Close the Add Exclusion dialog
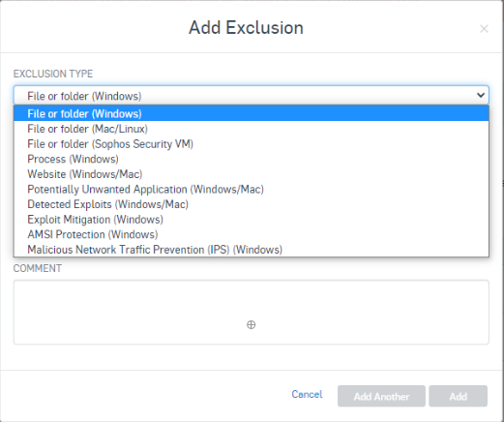This screenshot has height=422, width=504. pyautogui.click(x=484, y=29)
